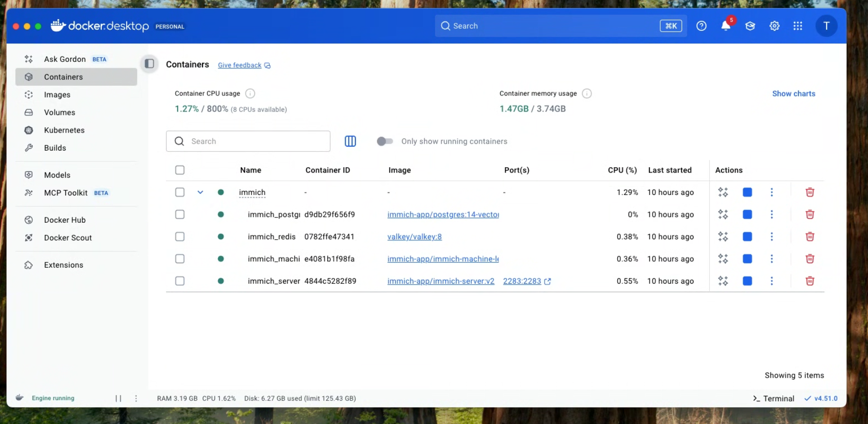Tick the immich_machine row checkbox

[x=180, y=259]
